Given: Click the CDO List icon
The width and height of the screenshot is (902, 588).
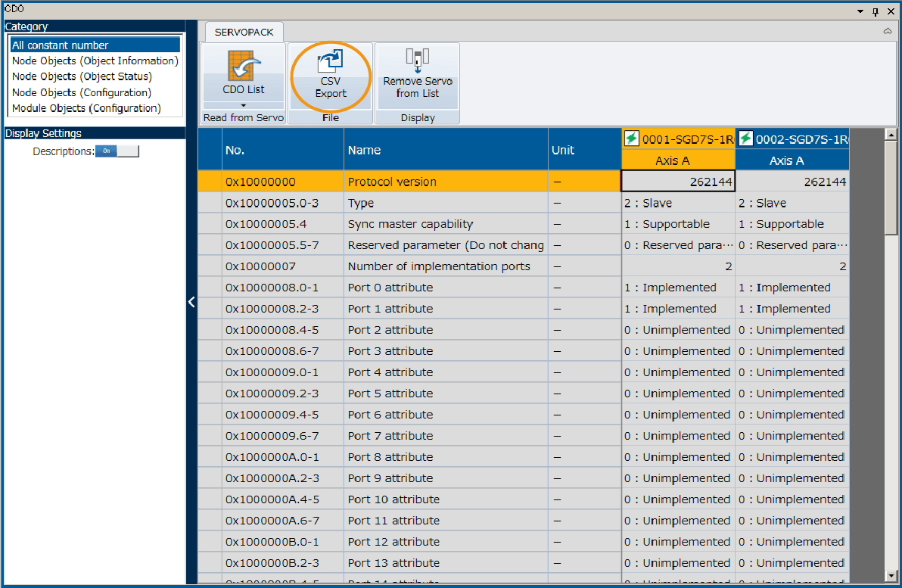Looking at the screenshot, I should (243, 67).
